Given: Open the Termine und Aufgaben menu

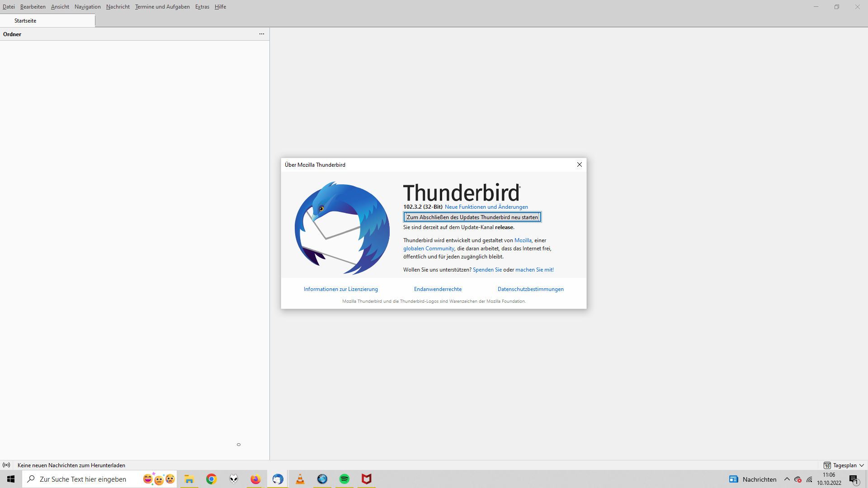Looking at the screenshot, I should coord(162,7).
